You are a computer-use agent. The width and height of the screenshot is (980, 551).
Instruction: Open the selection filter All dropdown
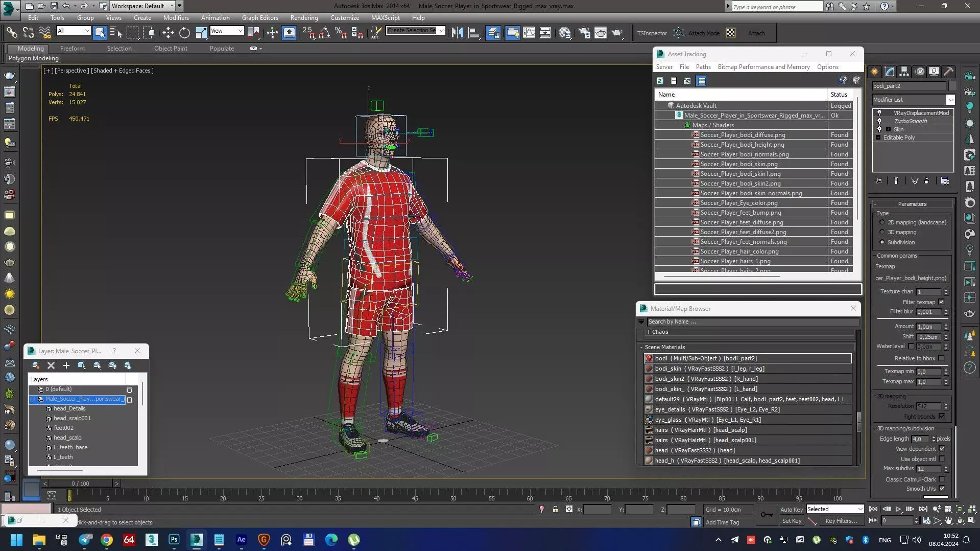[x=74, y=31]
